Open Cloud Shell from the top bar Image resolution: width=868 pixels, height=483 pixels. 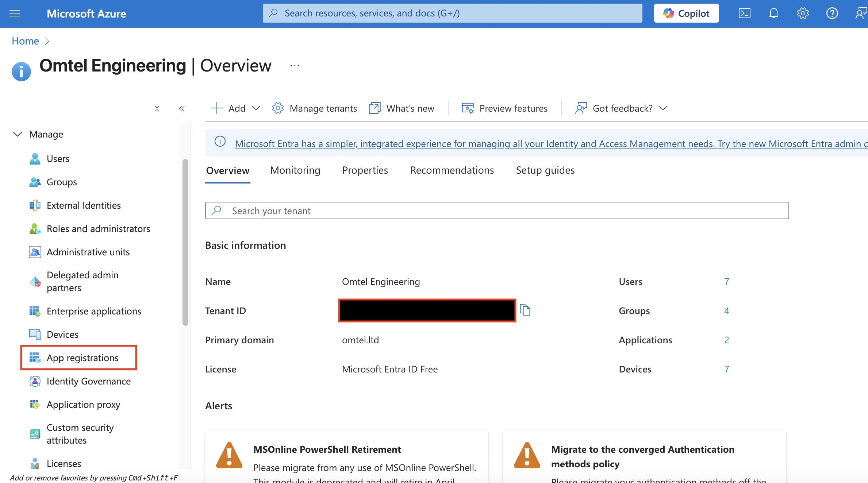pyautogui.click(x=744, y=13)
